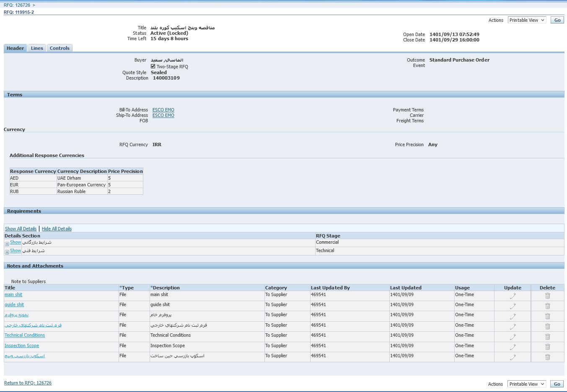Image resolution: width=567 pixels, height=392 pixels.
Task: Switch to the Header tab
Action: coord(15,48)
